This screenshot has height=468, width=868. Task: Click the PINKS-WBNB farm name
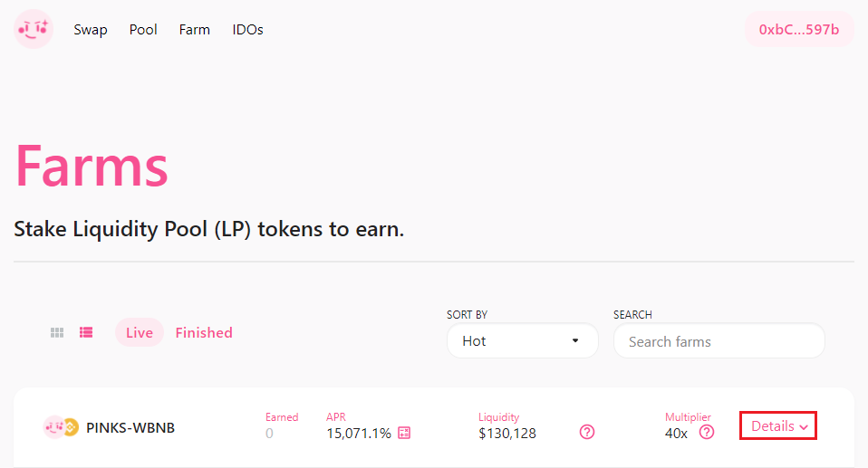(x=130, y=427)
